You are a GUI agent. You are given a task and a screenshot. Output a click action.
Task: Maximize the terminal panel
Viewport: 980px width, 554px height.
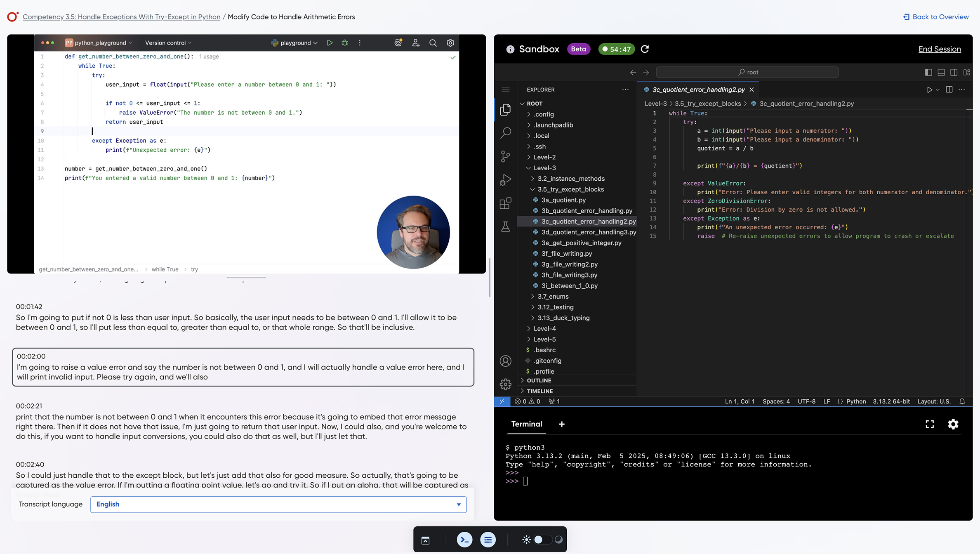930,424
